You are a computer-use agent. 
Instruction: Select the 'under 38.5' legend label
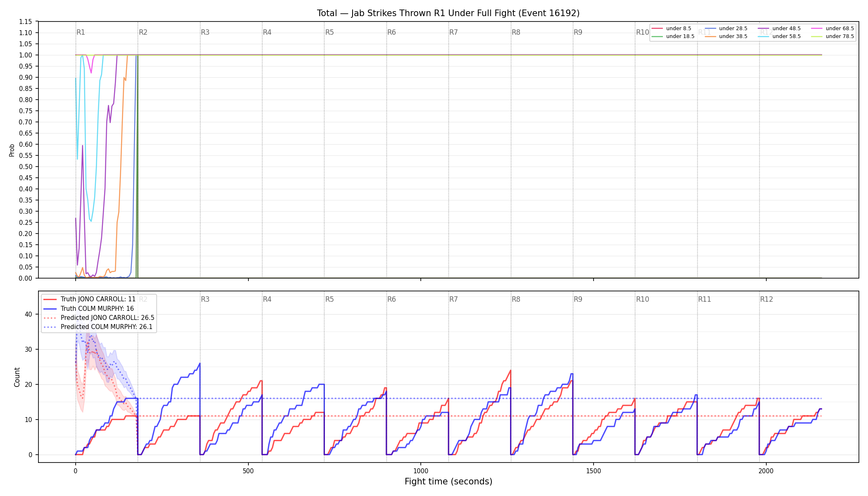(x=733, y=36)
